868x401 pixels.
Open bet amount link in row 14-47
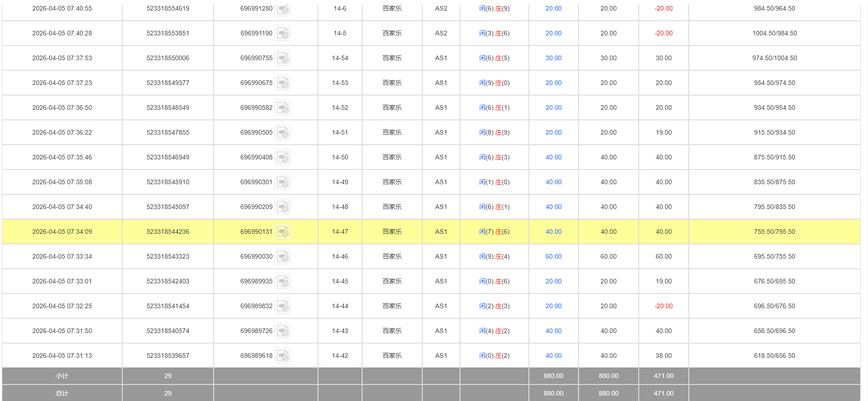(x=553, y=232)
